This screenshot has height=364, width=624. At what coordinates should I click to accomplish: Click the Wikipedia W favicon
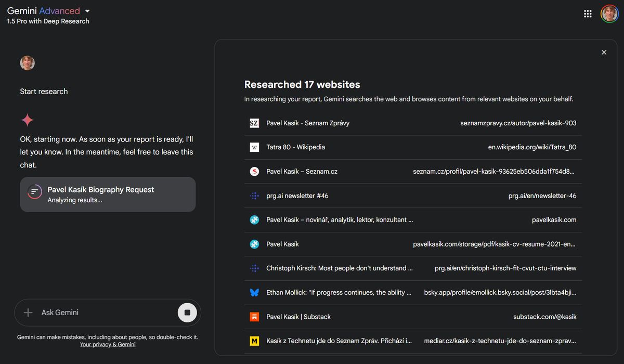(x=254, y=147)
